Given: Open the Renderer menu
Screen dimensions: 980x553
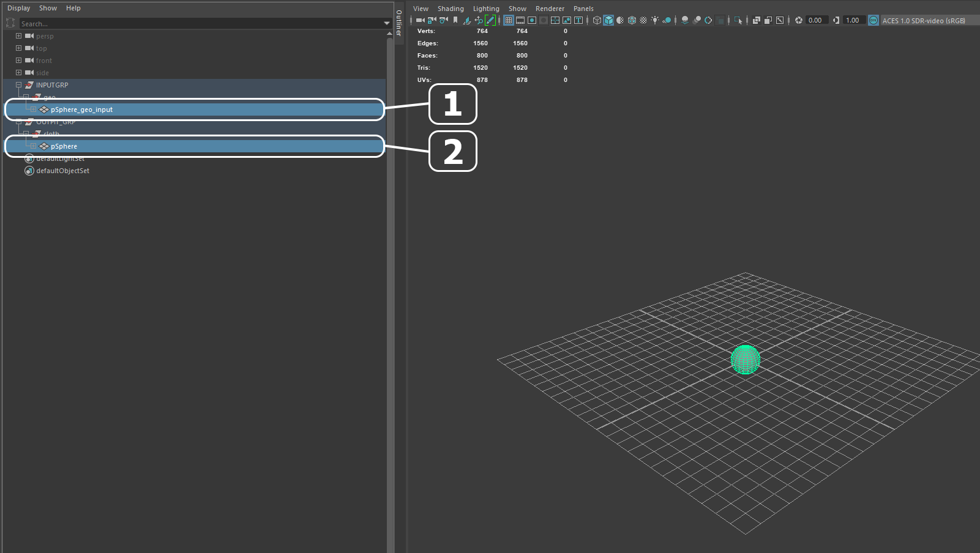Looking at the screenshot, I should [x=550, y=9].
